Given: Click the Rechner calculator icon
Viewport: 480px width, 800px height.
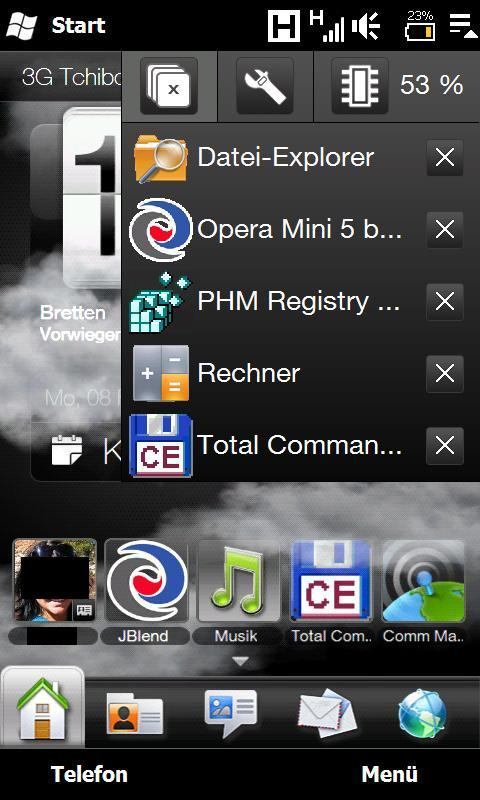Looking at the screenshot, I should (161, 373).
